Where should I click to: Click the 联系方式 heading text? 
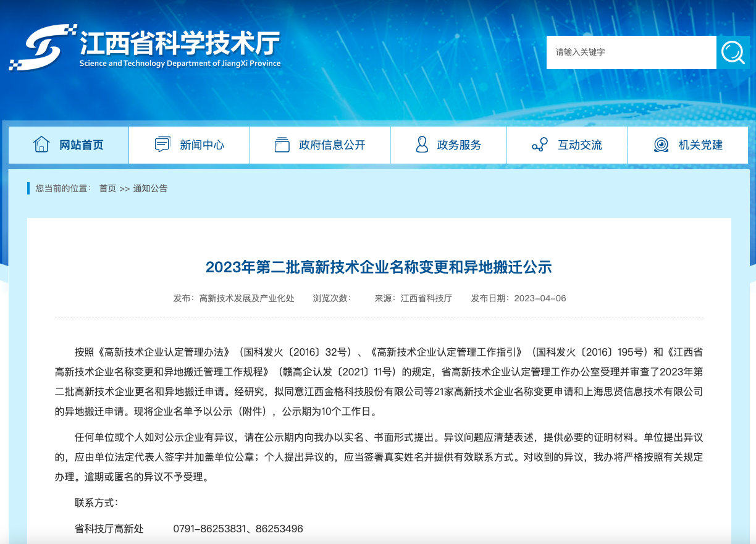(x=96, y=503)
